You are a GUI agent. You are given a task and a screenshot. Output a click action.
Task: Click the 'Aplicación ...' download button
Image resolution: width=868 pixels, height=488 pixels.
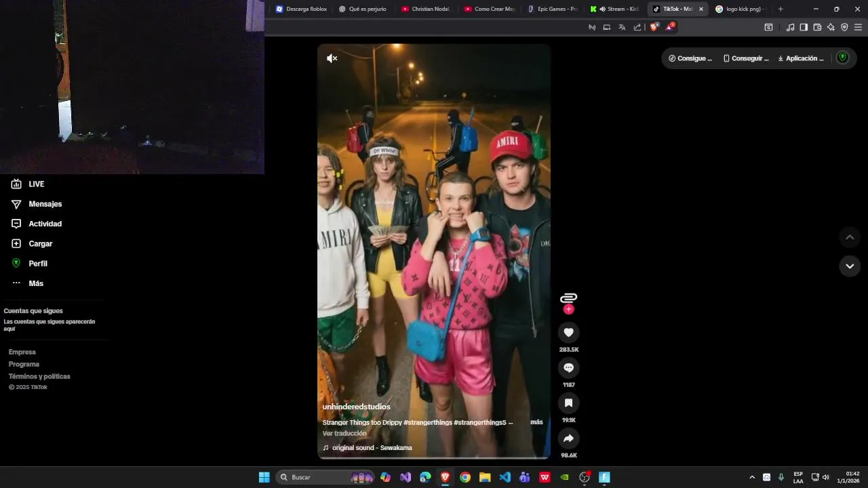(801, 58)
